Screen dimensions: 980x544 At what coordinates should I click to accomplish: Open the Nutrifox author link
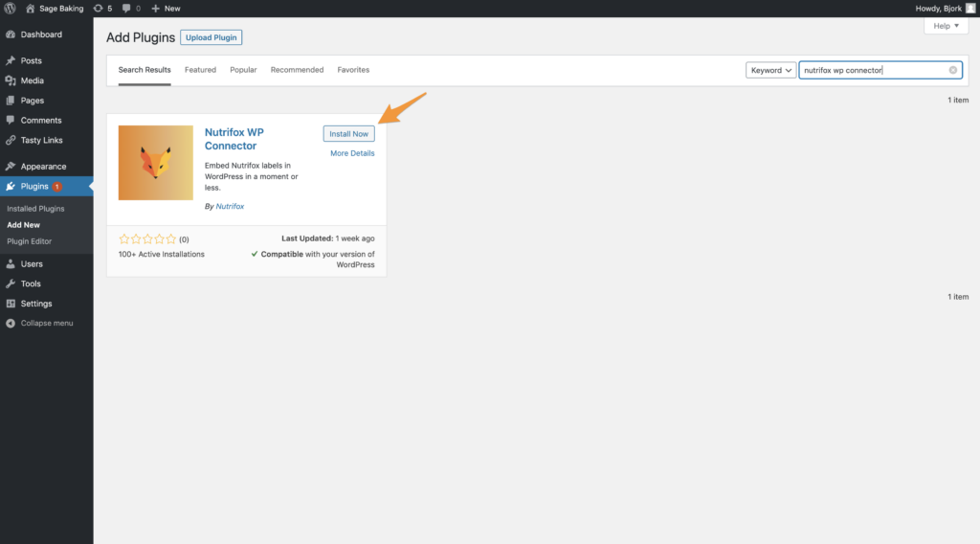230,206
